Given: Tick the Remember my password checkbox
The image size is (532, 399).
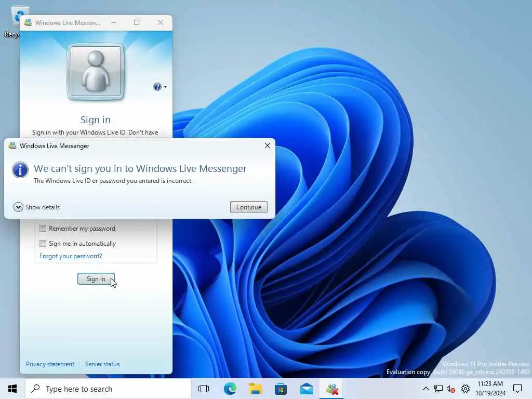Looking at the screenshot, I should coord(43,229).
